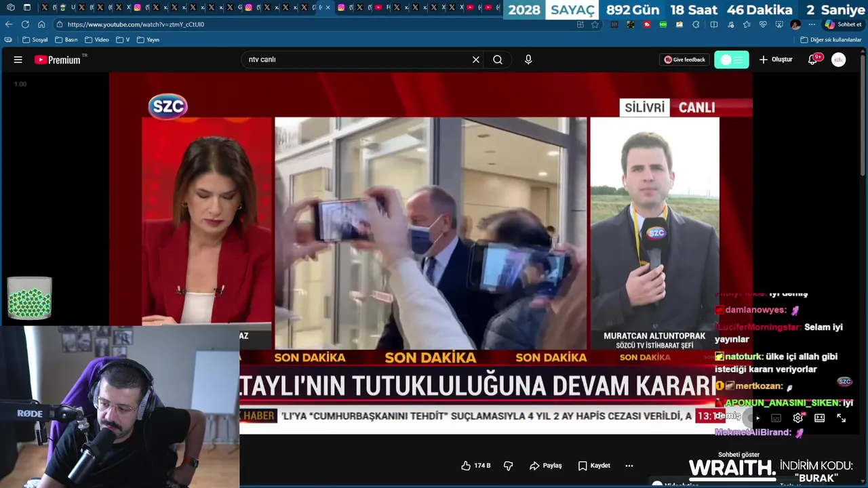Image resolution: width=868 pixels, height=488 pixels.
Task: Click the SZC channel logo on video
Action: [x=167, y=106]
